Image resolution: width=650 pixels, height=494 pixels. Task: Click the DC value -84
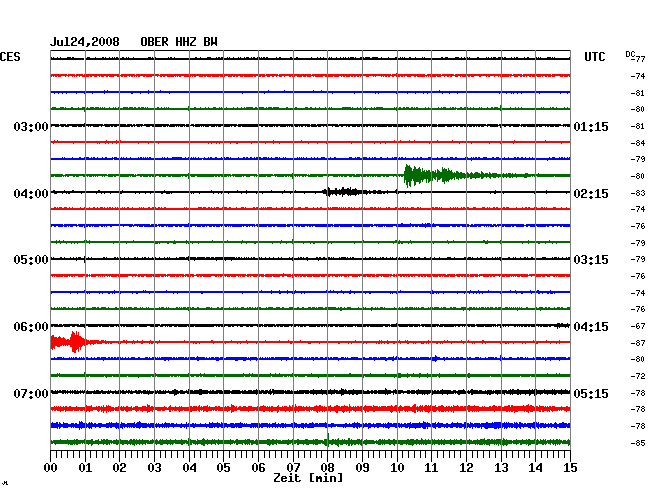(x=638, y=143)
